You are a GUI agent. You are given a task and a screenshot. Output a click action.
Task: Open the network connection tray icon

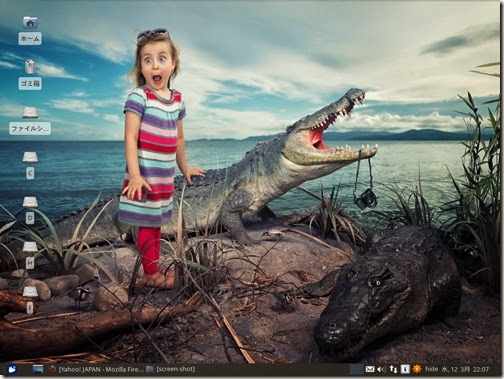[393, 369]
